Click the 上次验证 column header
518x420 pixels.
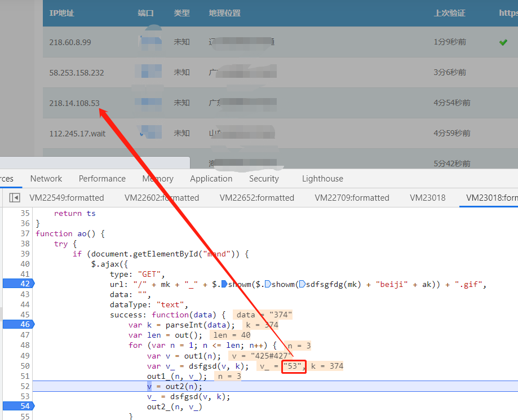click(x=450, y=13)
